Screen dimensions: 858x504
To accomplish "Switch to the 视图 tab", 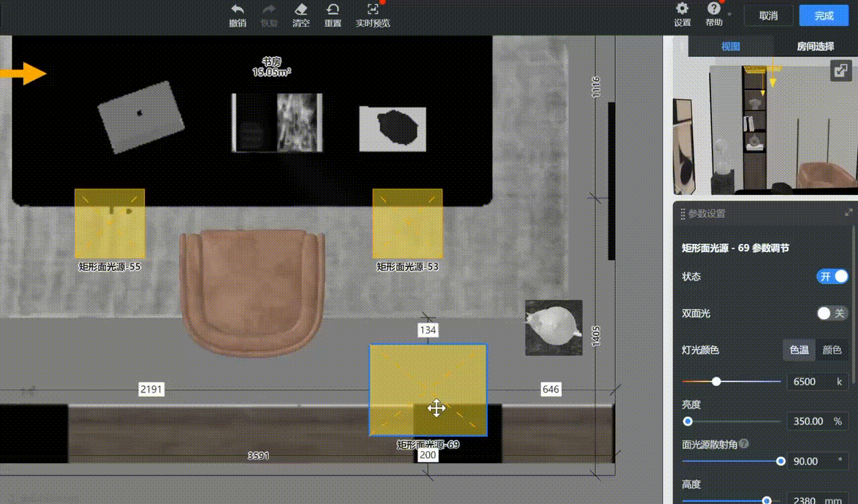I will coord(731,46).
